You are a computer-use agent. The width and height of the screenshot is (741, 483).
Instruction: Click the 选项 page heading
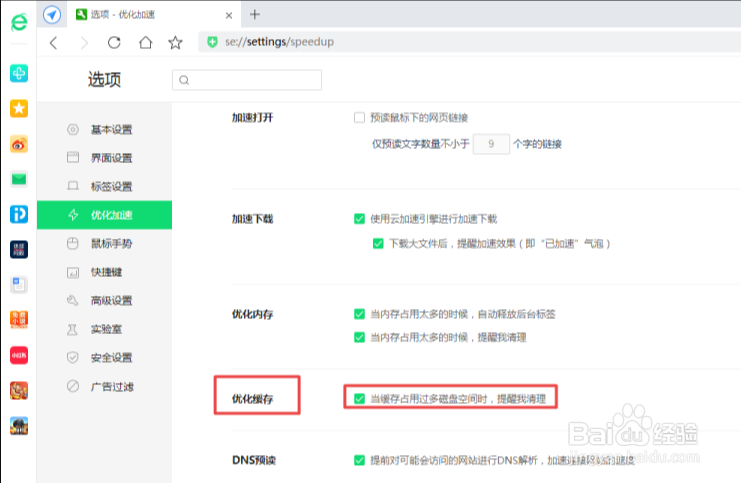point(104,79)
